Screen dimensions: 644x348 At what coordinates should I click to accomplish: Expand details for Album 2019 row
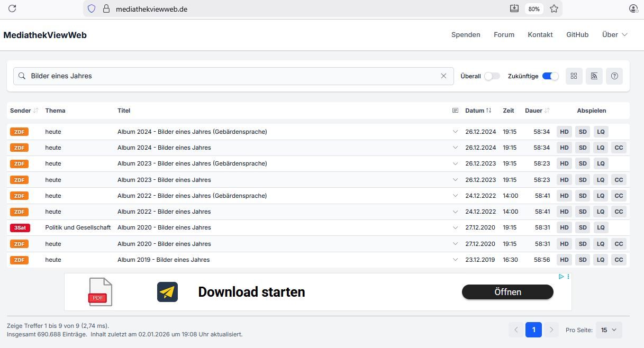click(455, 260)
